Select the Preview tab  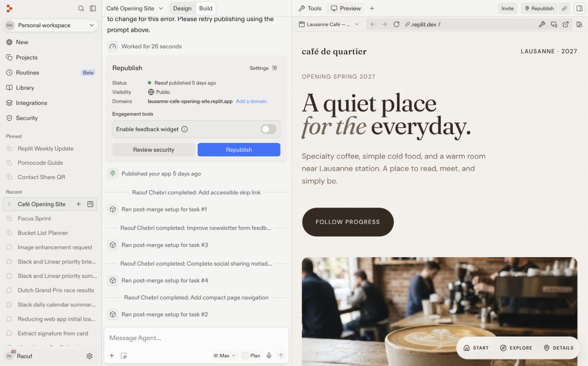pos(346,8)
